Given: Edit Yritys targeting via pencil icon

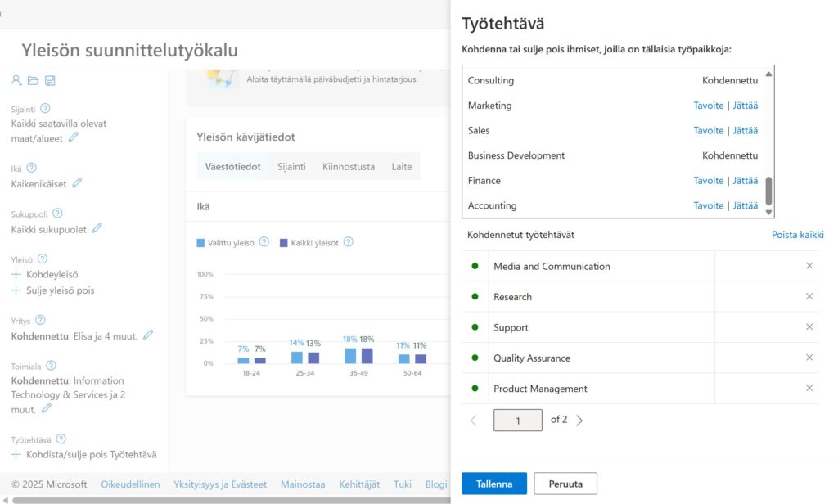Looking at the screenshot, I should pos(147,335).
